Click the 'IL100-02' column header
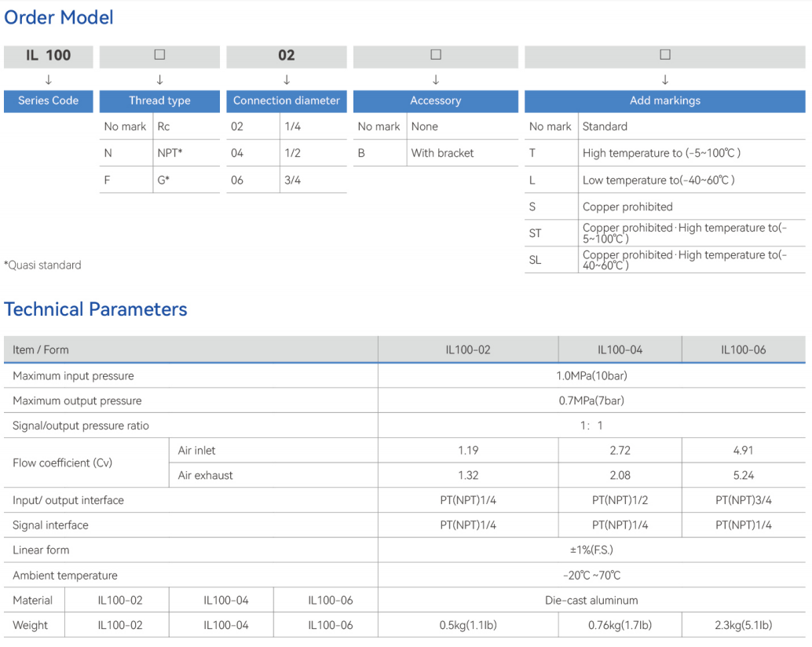The height and width of the screenshot is (647, 812). tap(468, 350)
